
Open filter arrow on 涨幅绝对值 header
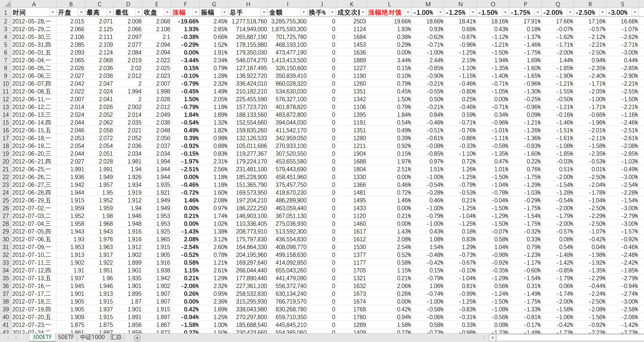[x=408, y=12]
